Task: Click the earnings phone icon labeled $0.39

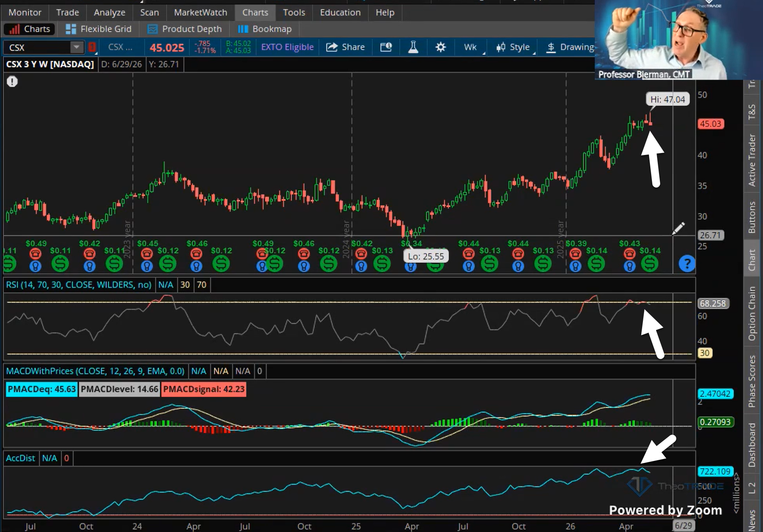Action: (x=575, y=254)
